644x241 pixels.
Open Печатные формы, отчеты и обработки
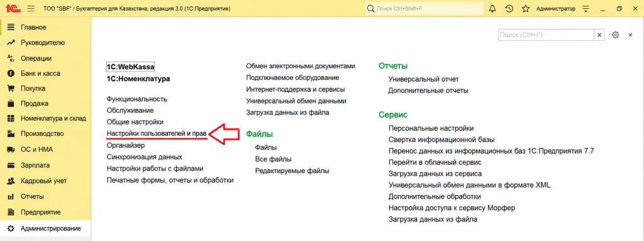pyautogui.click(x=170, y=180)
